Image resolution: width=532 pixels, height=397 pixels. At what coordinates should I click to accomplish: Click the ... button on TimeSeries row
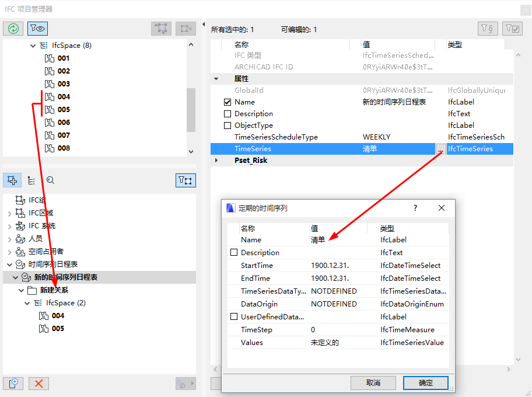click(x=440, y=149)
